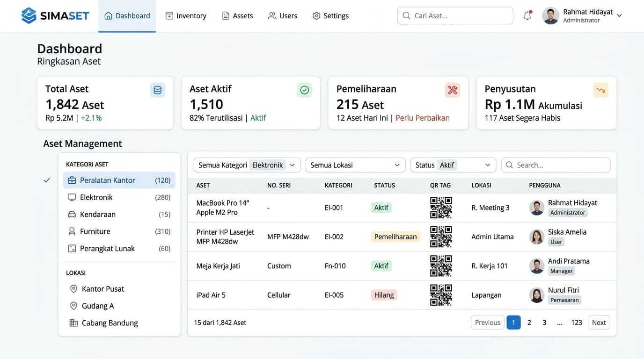Image resolution: width=644 pixels, height=359 pixels.
Task: Click the SIMASET logo icon
Action: point(29,16)
